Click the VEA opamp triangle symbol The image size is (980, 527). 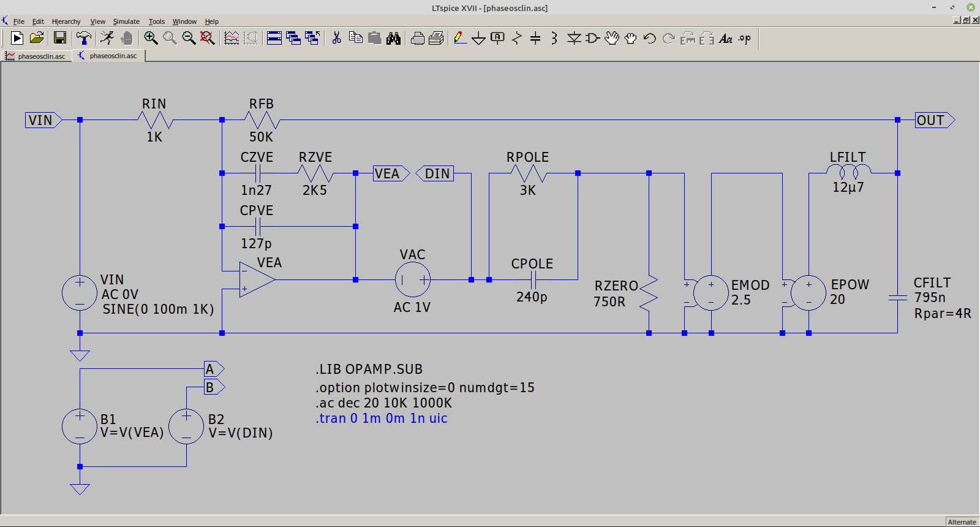tap(257, 279)
